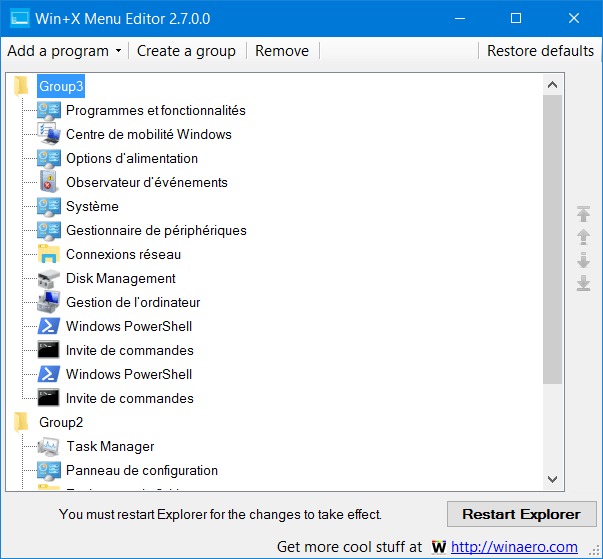Image resolution: width=603 pixels, height=559 pixels.
Task: Click Restore defaults in the toolbar
Action: point(540,51)
